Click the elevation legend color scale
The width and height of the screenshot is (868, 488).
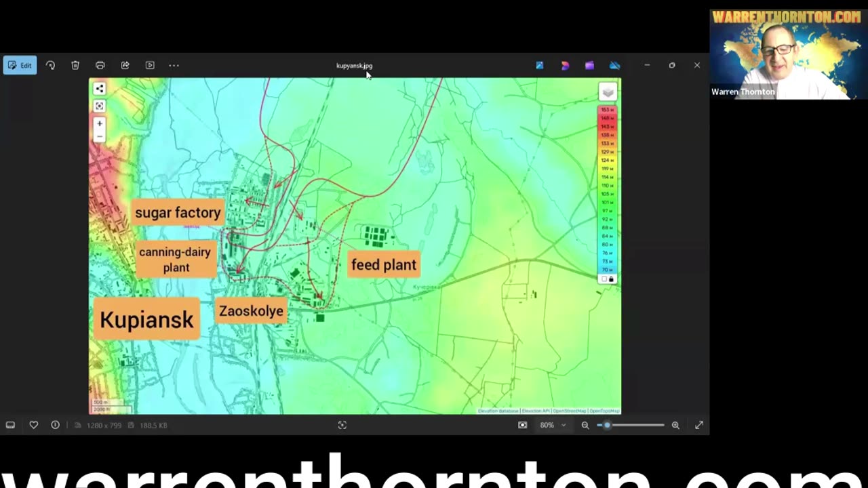coord(607,189)
